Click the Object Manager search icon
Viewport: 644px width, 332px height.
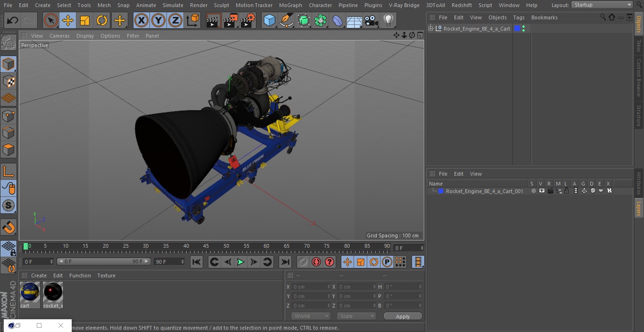click(x=603, y=17)
